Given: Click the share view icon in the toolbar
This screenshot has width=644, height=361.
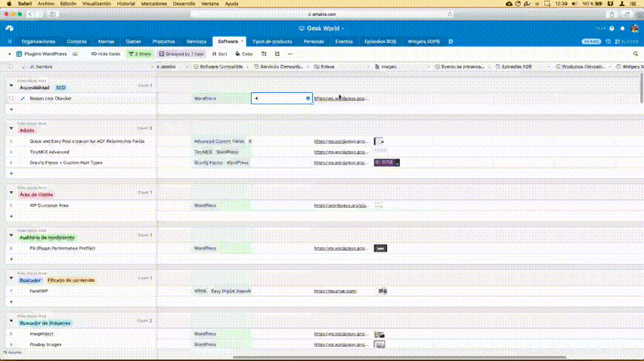Looking at the screenshot, I should tap(277, 54).
